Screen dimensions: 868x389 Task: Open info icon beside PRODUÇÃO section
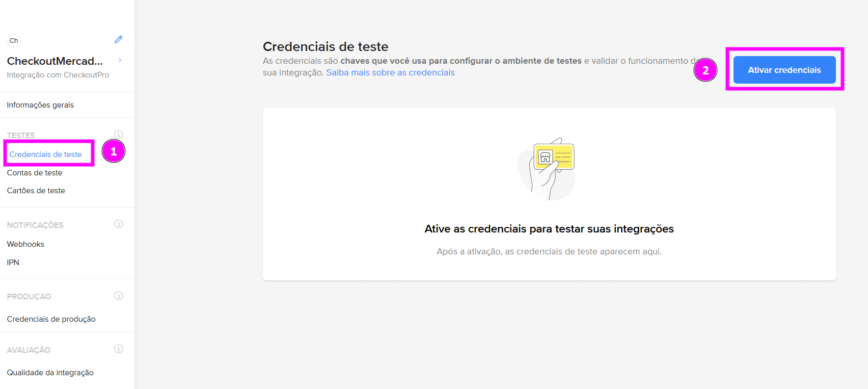119,296
